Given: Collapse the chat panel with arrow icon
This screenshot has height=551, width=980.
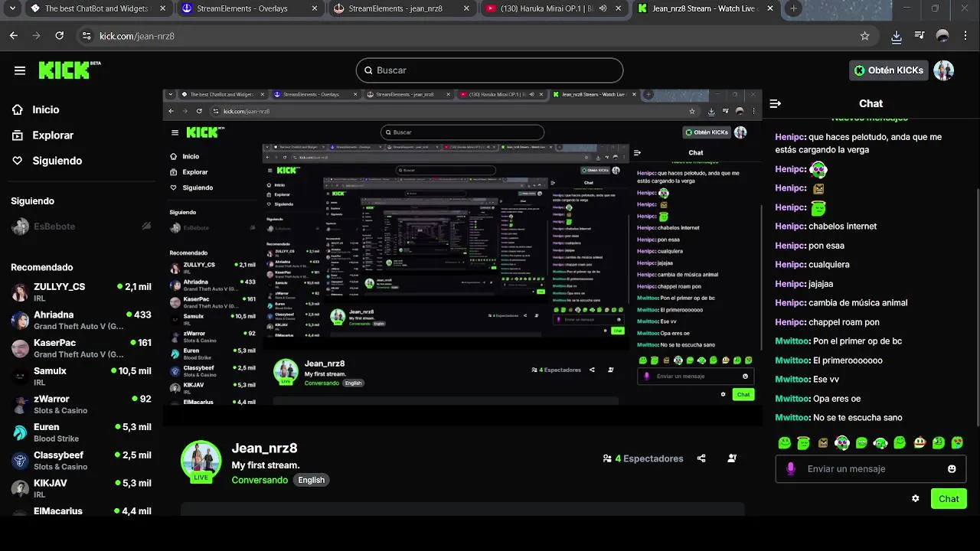Looking at the screenshot, I should tap(775, 103).
